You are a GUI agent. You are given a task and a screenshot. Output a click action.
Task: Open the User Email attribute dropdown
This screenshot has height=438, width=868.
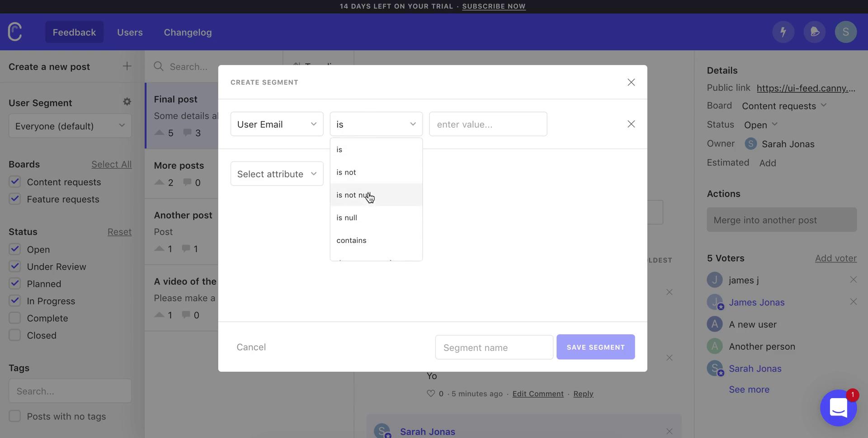[277, 124]
